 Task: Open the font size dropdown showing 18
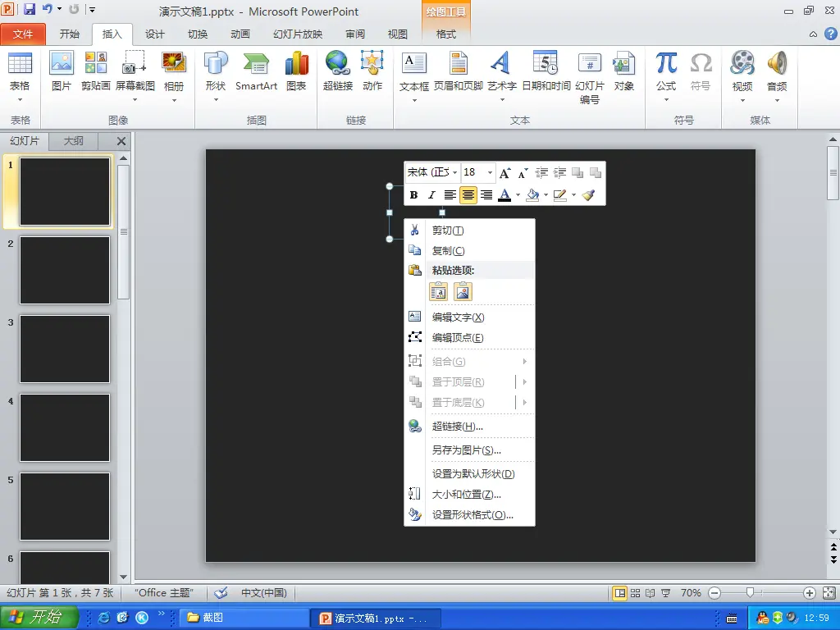[x=490, y=172]
